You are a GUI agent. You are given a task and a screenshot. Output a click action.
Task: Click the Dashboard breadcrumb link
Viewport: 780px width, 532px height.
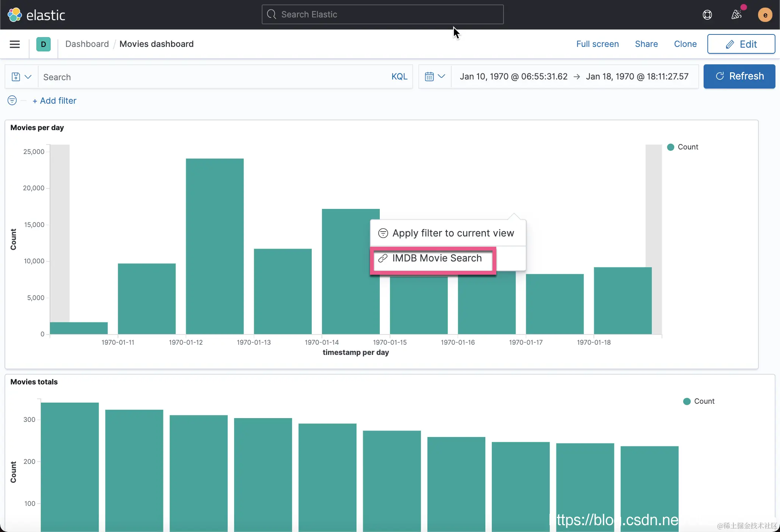tap(87, 44)
